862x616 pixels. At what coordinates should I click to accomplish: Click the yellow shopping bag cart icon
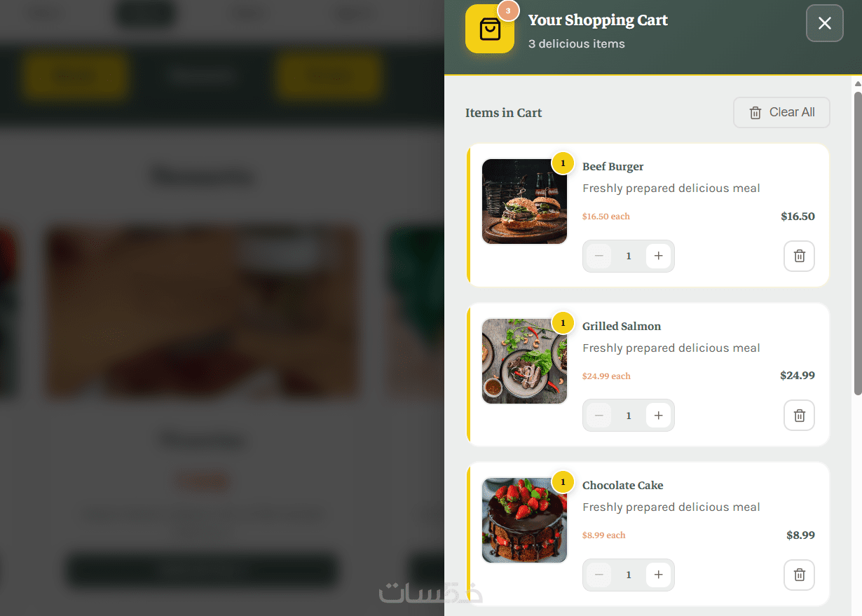coord(490,29)
